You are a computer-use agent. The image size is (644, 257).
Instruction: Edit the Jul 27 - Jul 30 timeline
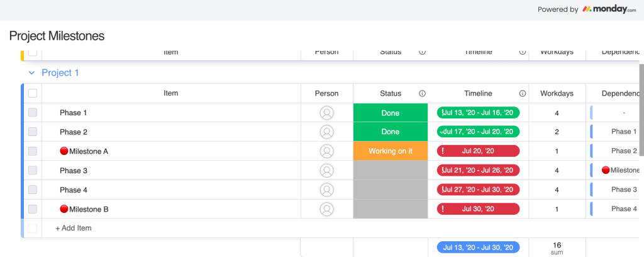tap(478, 190)
